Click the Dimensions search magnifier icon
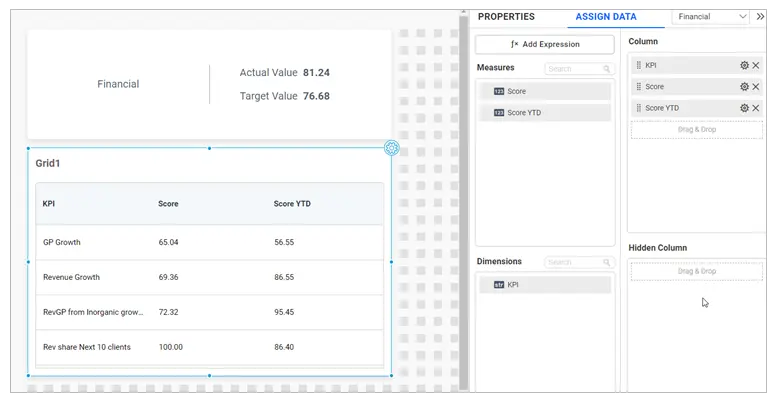Viewport: 780px width, 405px height. (x=606, y=262)
